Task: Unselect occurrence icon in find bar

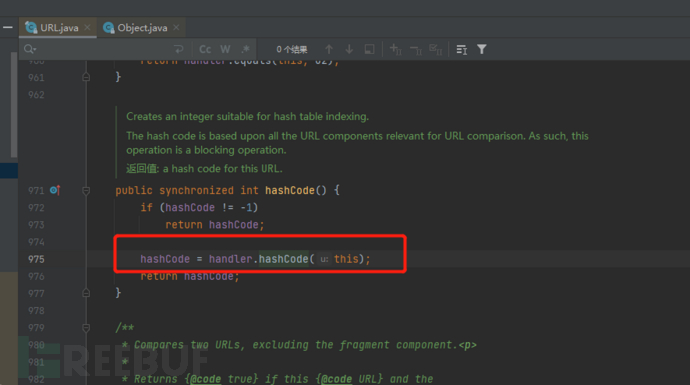Action: (x=416, y=49)
